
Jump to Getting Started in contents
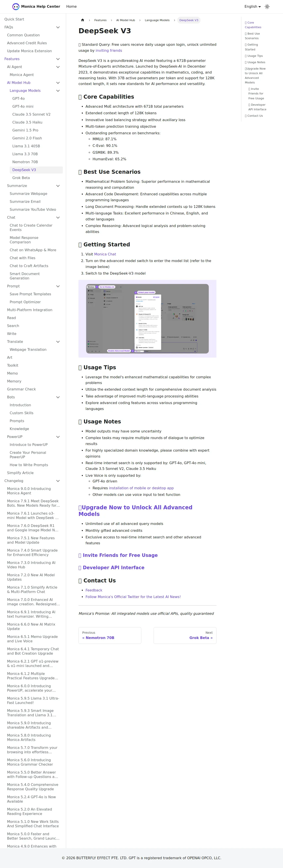[251, 47]
